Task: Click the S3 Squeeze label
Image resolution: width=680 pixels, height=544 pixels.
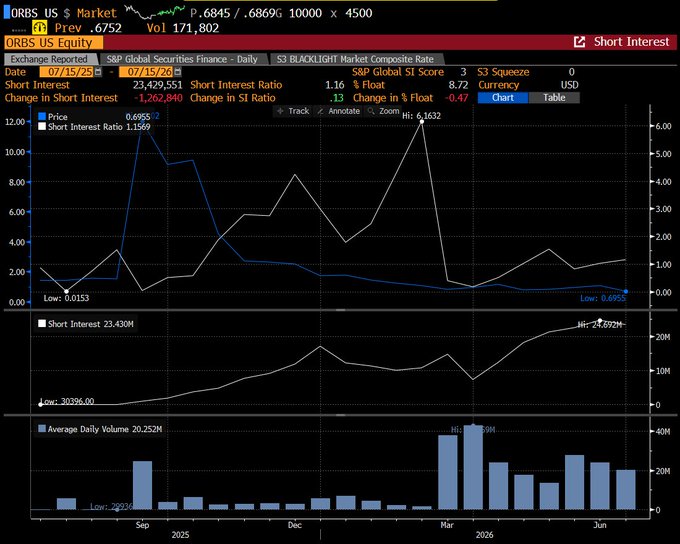Action: (x=503, y=72)
